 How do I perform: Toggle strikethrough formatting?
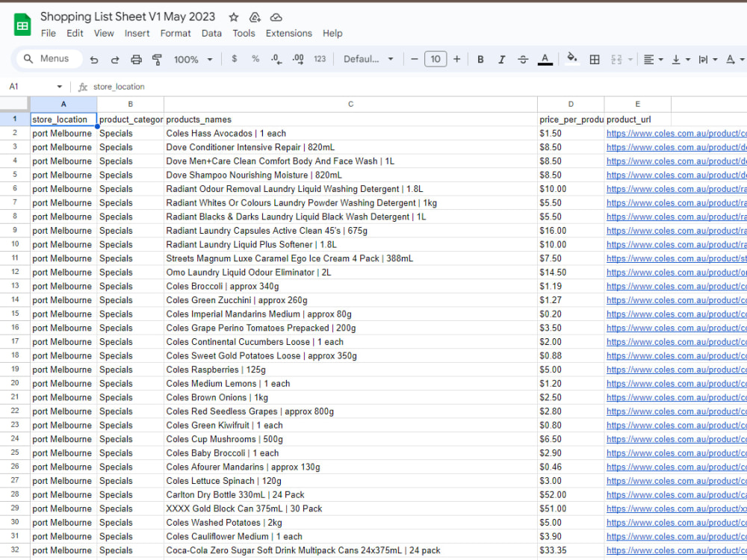coord(523,59)
